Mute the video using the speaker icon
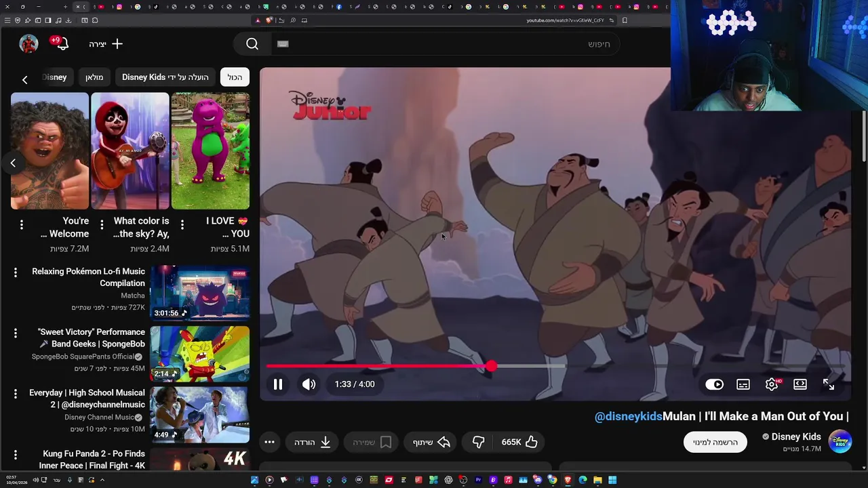Viewport: 868px width, 488px height. point(309,384)
